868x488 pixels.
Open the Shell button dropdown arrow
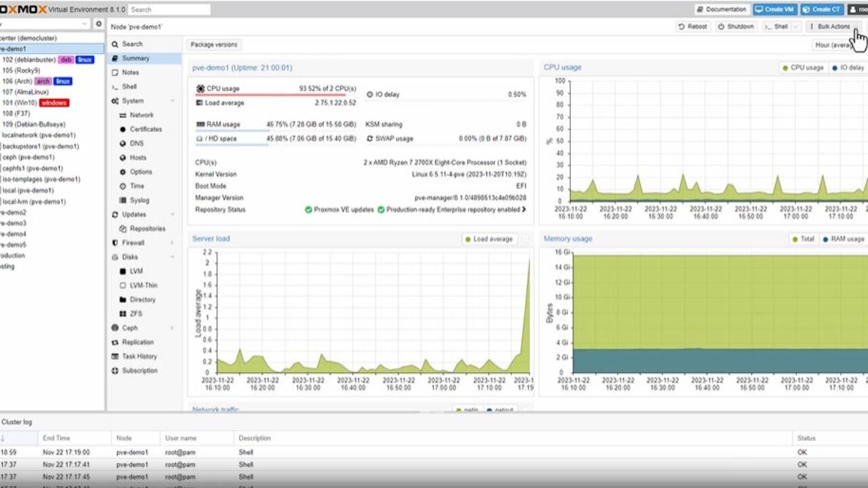tap(796, 26)
